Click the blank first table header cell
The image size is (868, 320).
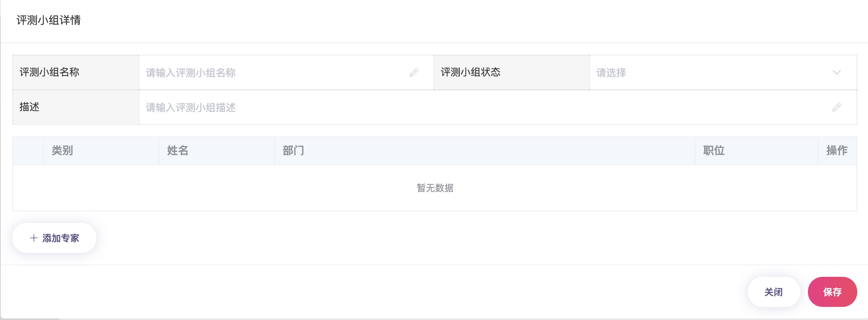[28, 150]
